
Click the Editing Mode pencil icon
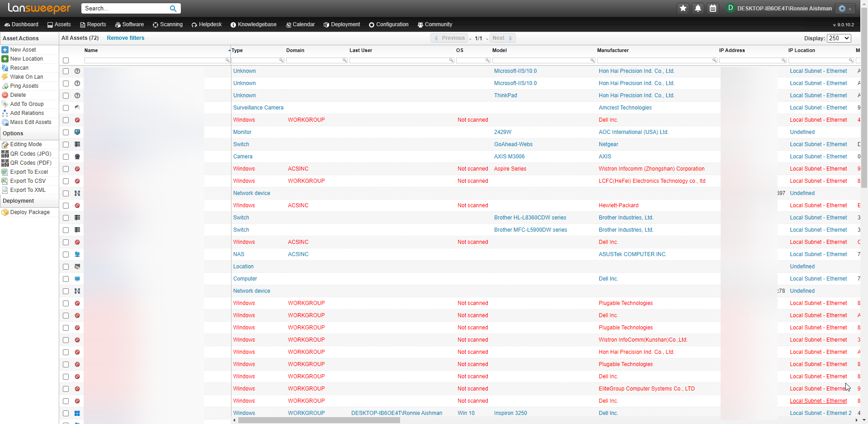coord(5,144)
